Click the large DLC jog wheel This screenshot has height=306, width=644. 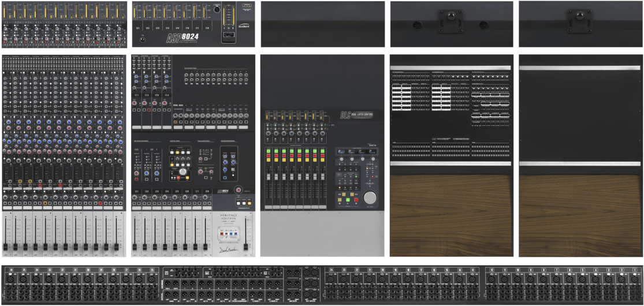[x=370, y=197]
